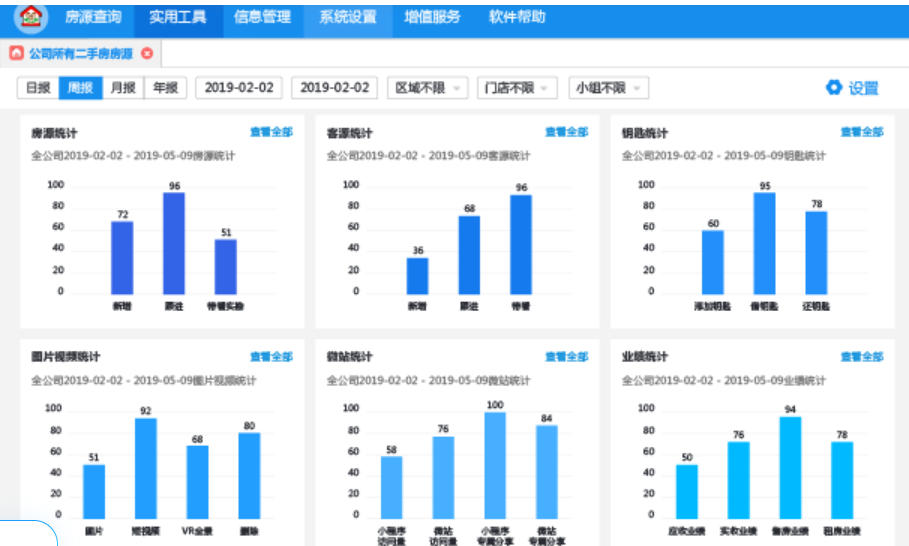This screenshot has width=909, height=546.
Task: View all in 图片视频统计 card
Action: (x=271, y=356)
